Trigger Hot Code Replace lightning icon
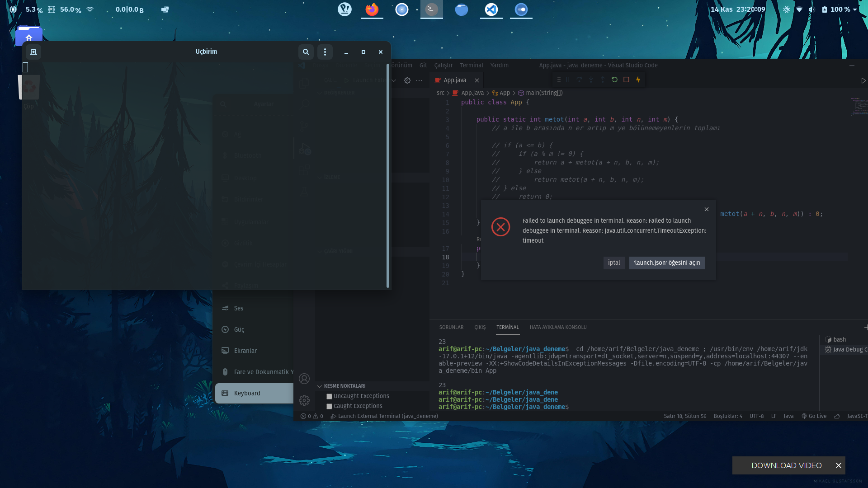868x488 pixels. (x=638, y=80)
